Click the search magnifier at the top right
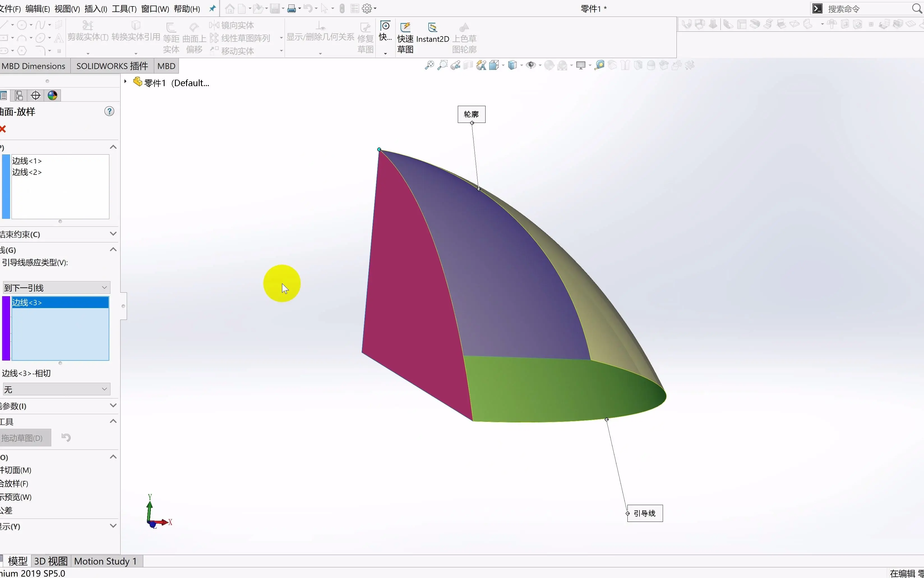924x578 pixels. pyautogui.click(x=917, y=8)
